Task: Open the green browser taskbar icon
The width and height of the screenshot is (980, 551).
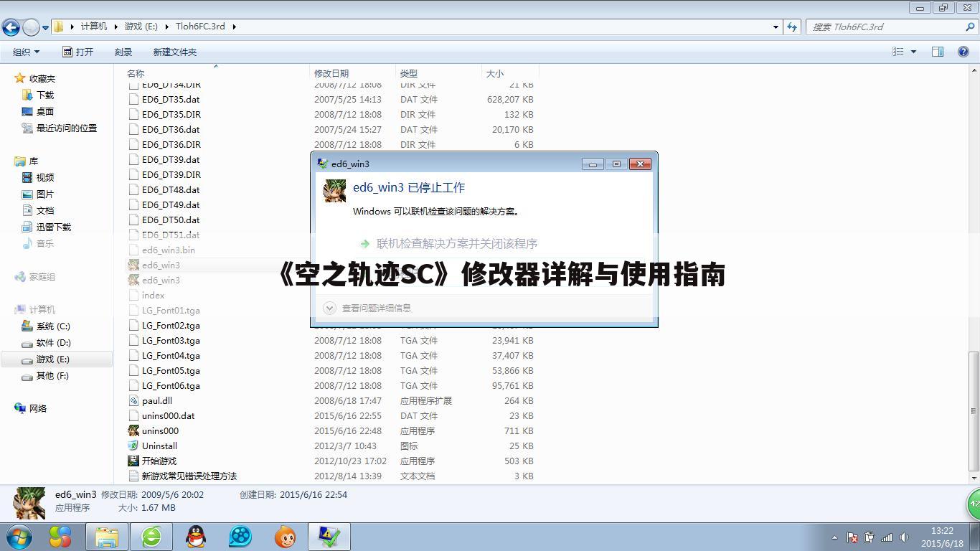Action: click(151, 536)
